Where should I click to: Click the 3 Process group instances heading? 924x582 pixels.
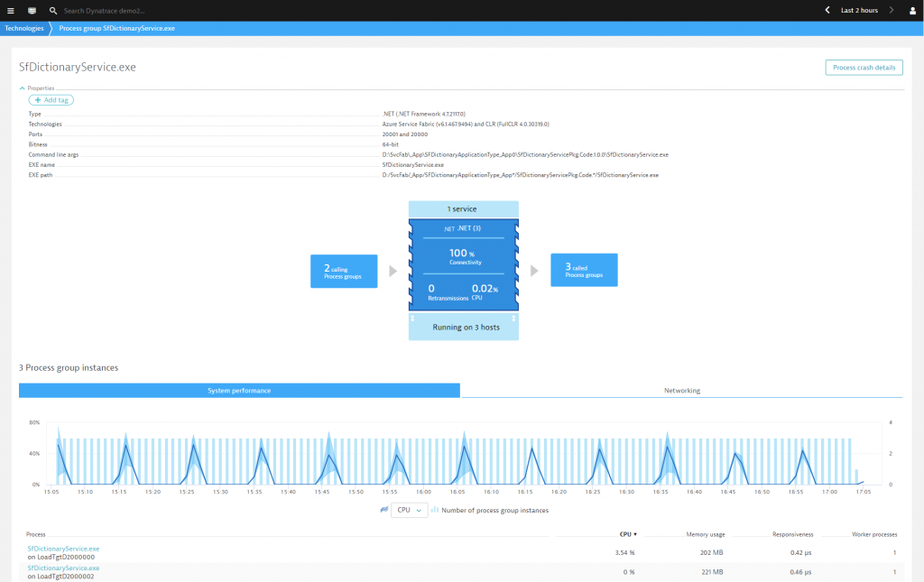pos(69,367)
